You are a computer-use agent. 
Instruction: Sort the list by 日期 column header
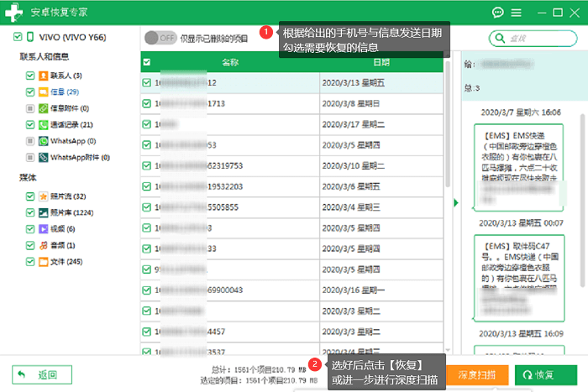[x=381, y=62]
